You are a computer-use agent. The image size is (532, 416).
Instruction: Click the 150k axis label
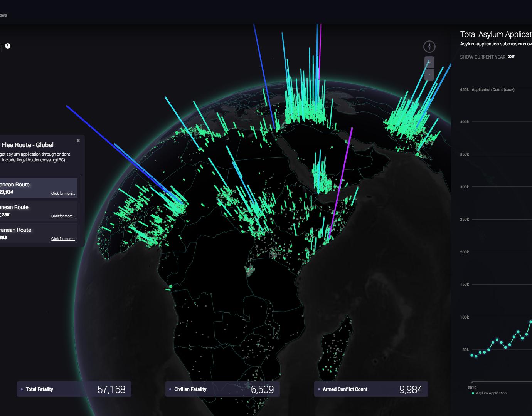pos(464,284)
